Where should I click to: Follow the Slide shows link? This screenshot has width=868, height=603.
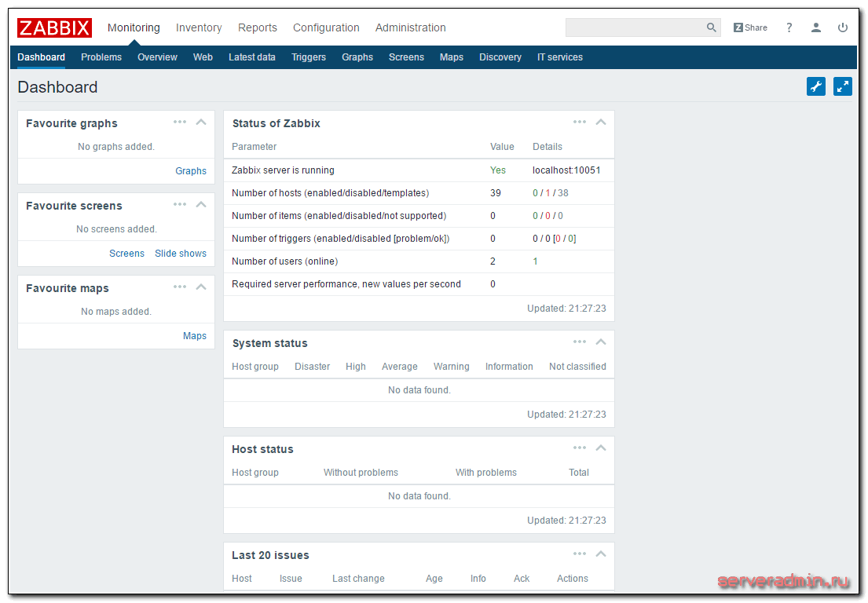click(x=181, y=254)
